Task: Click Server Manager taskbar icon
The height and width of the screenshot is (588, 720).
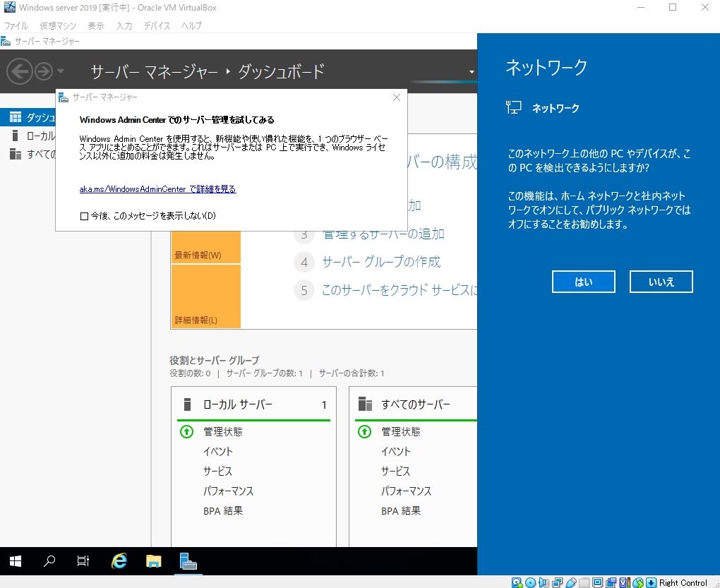Action: (x=188, y=561)
